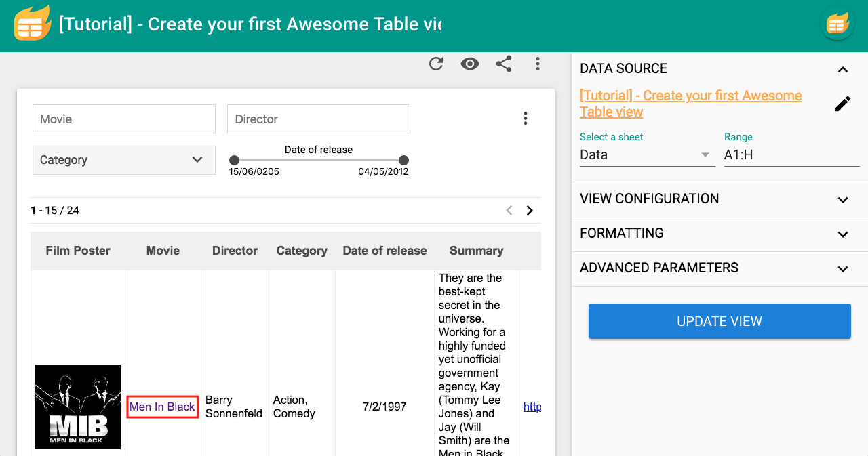Refresh the view with the reload icon
This screenshot has width=868, height=456.
coord(436,64)
